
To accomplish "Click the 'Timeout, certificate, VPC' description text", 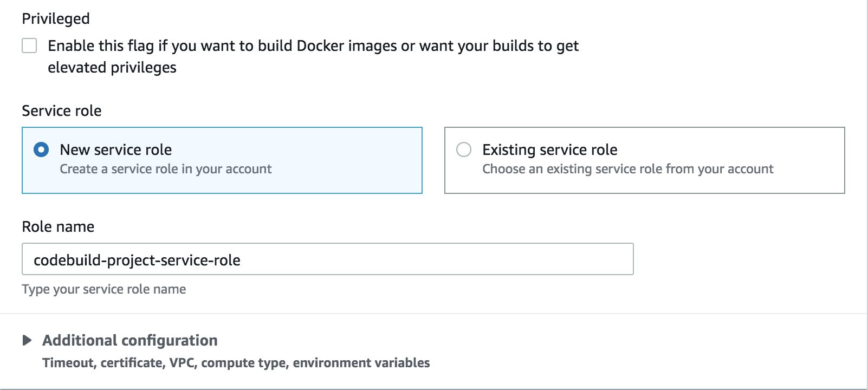I will point(236,363).
